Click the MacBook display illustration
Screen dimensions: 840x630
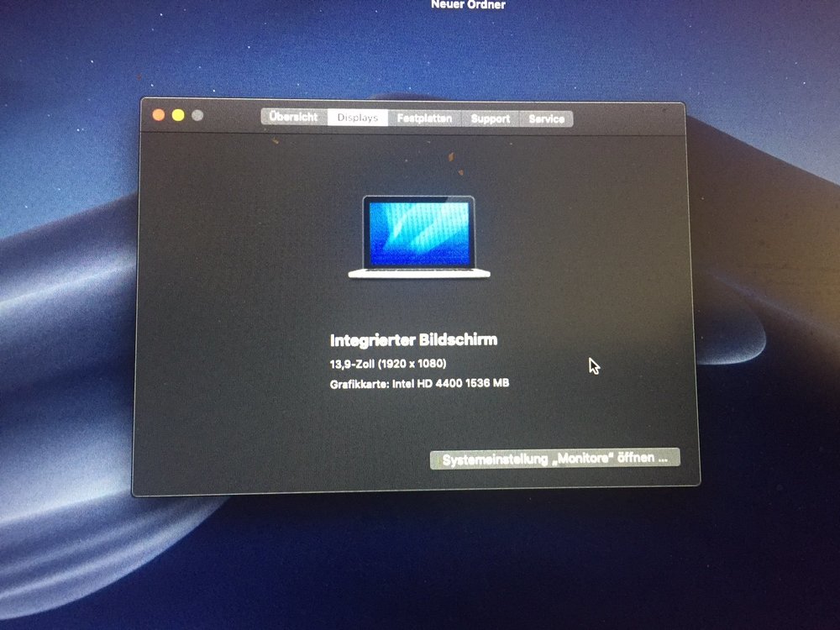click(418, 232)
